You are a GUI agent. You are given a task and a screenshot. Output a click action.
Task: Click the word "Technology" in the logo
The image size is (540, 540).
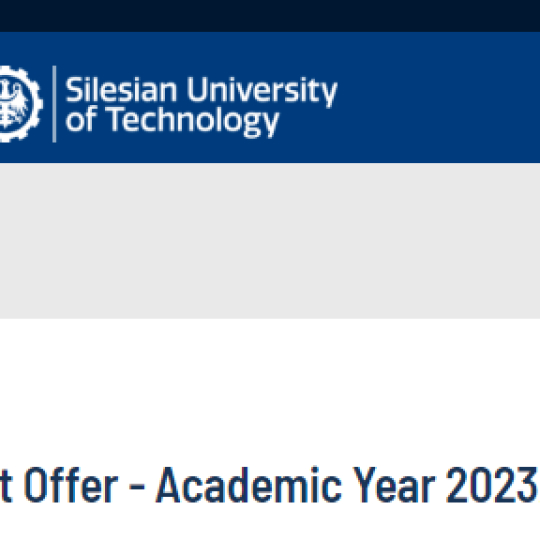[x=192, y=122]
